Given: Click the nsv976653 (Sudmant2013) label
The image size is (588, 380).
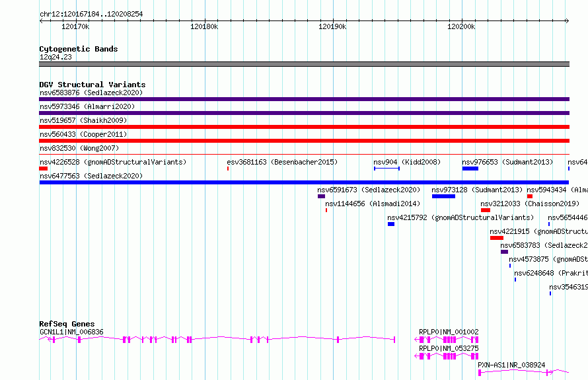Looking at the screenshot, I should 507,162.
